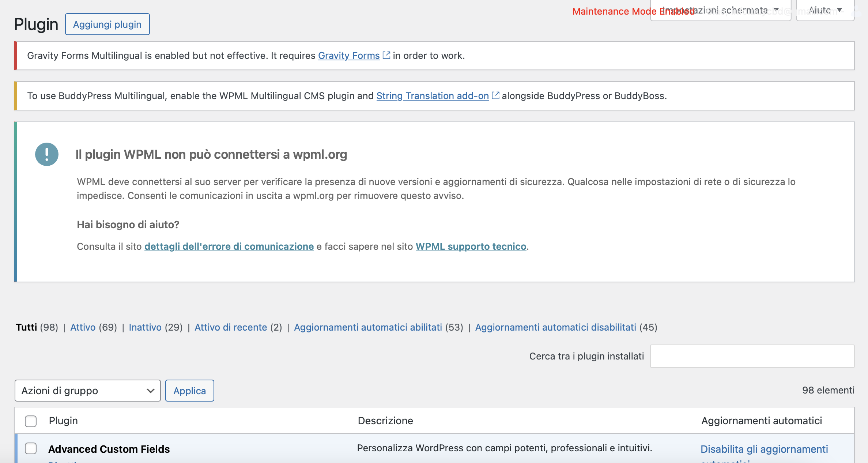
Task: Click Disabilita gli aggiornamenti automatici link
Action: point(764,453)
